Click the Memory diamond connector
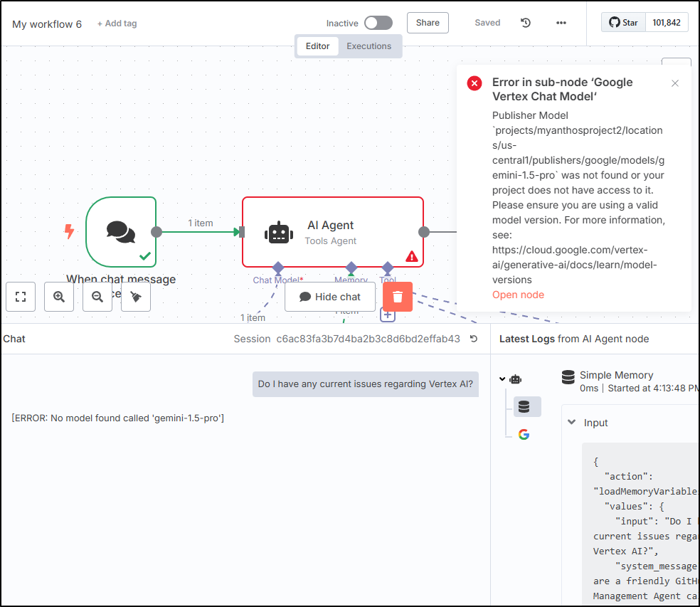This screenshot has height=607, width=700. 351,268
